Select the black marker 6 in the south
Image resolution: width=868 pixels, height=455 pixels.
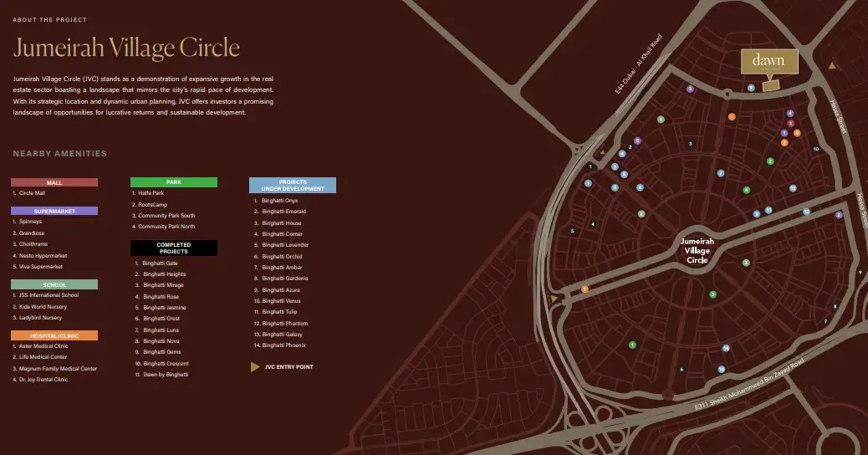click(682, 369)
